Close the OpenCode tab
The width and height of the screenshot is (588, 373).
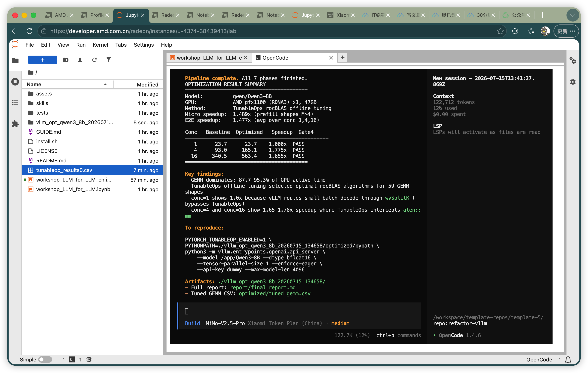pyautogui.click(x=331, y=58)
